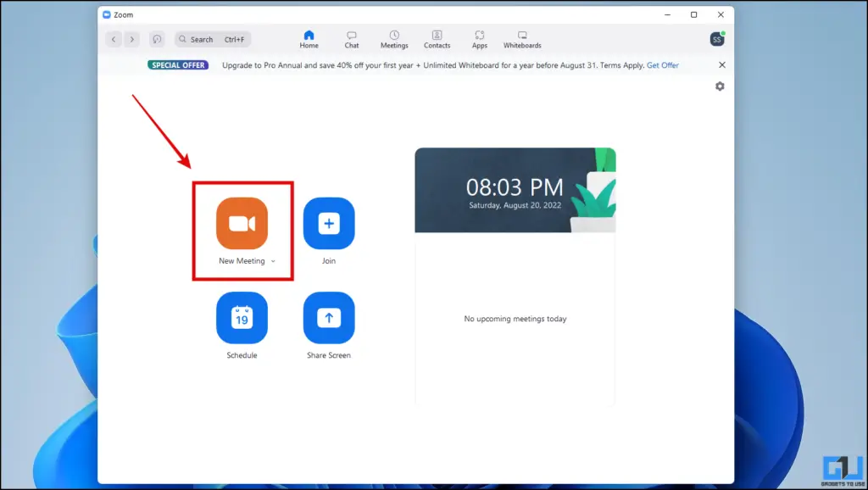The height and width of the screenshot is (490, 868).
Task: Click the No upcoming meetings today text
Action: [515, 319]
